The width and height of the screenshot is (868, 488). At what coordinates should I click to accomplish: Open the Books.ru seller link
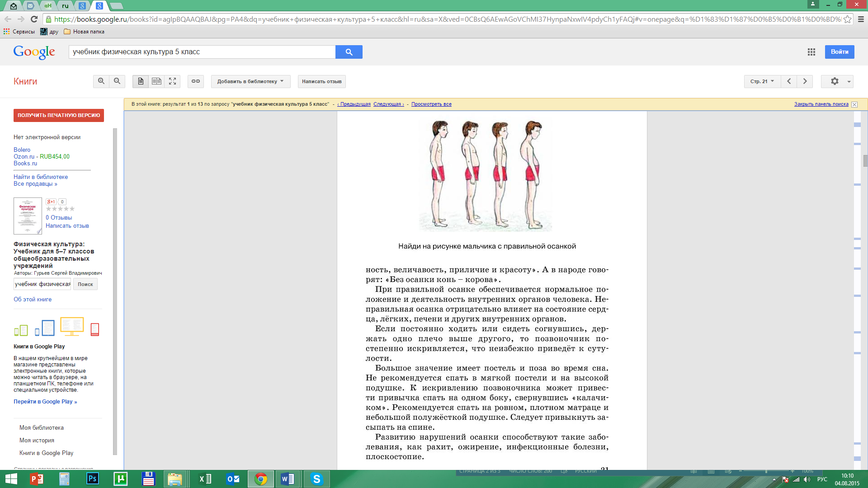click(x=25, y=163)
